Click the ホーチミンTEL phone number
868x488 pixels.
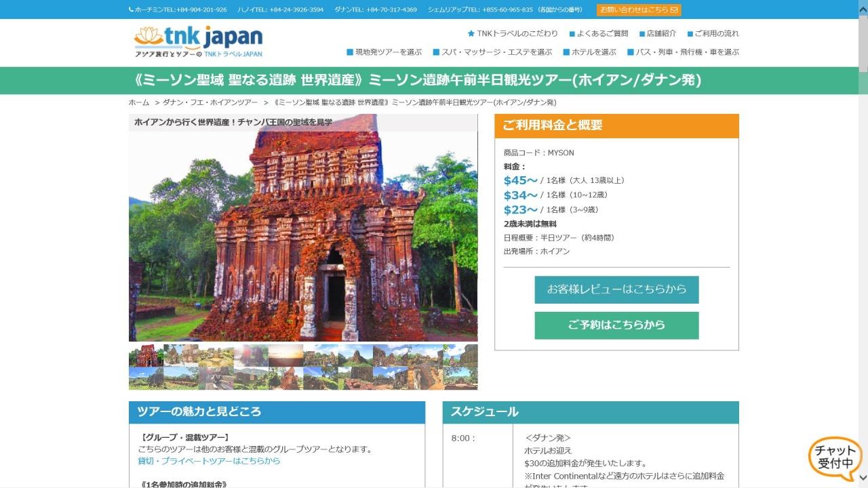(178, 9)
